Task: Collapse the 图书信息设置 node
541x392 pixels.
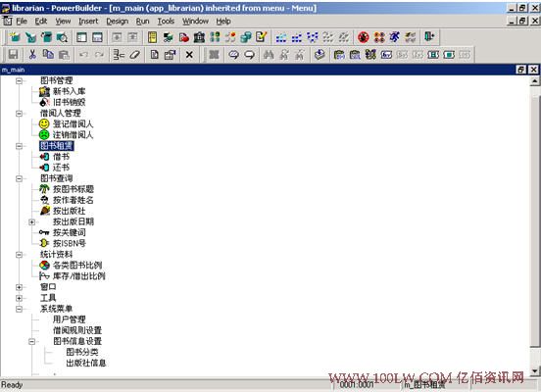Action: click(31, 341)
